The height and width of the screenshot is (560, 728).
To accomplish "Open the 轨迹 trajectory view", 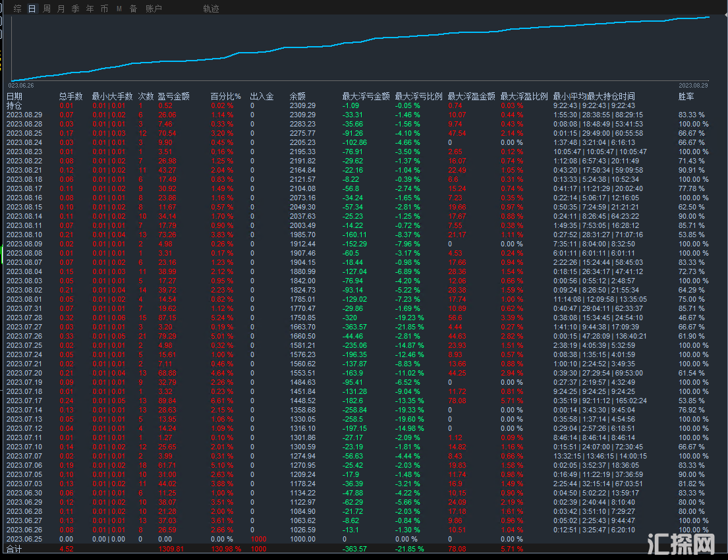I will click(211, 9).
